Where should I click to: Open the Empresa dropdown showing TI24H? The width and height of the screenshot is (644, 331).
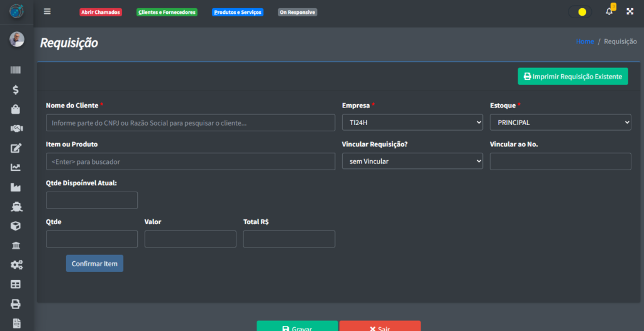point(412,122)
